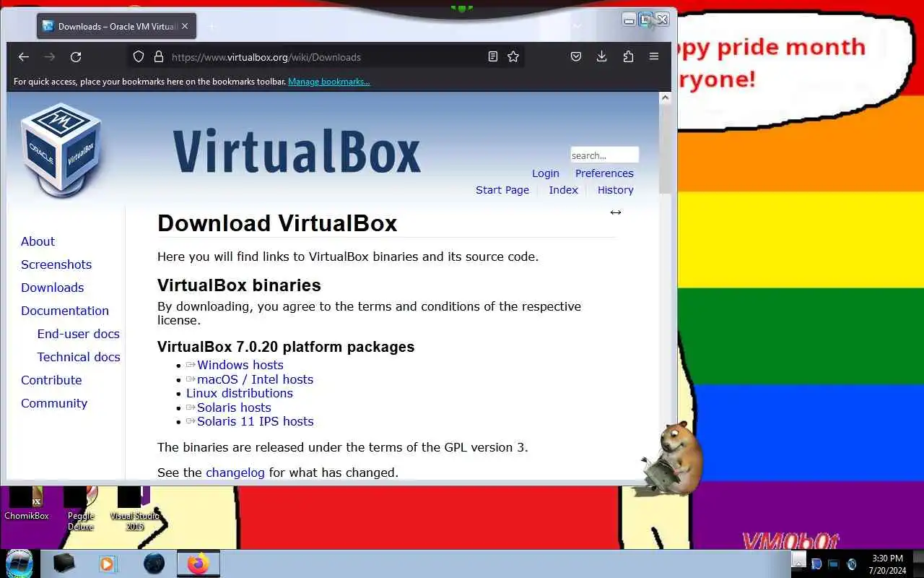Click the URL address bar field

pyautogui.click(x=325, y=57)
